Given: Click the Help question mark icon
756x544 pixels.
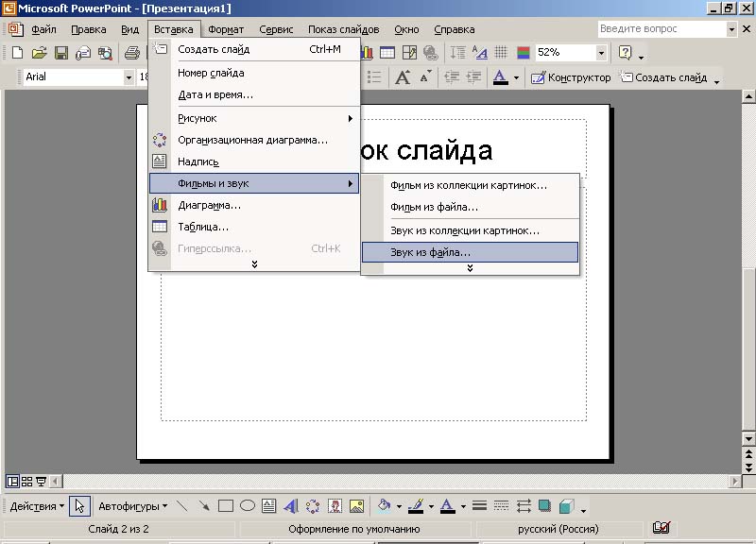Looking at the screenshot, I should [x=625, y=53].
